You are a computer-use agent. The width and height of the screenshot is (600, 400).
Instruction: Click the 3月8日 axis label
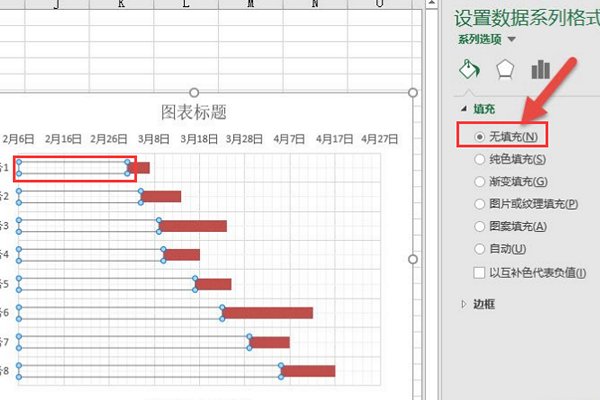(x=154, y=139)
